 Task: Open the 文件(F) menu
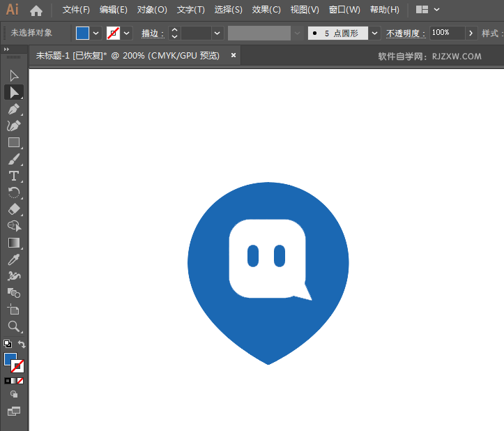[76, 10]
